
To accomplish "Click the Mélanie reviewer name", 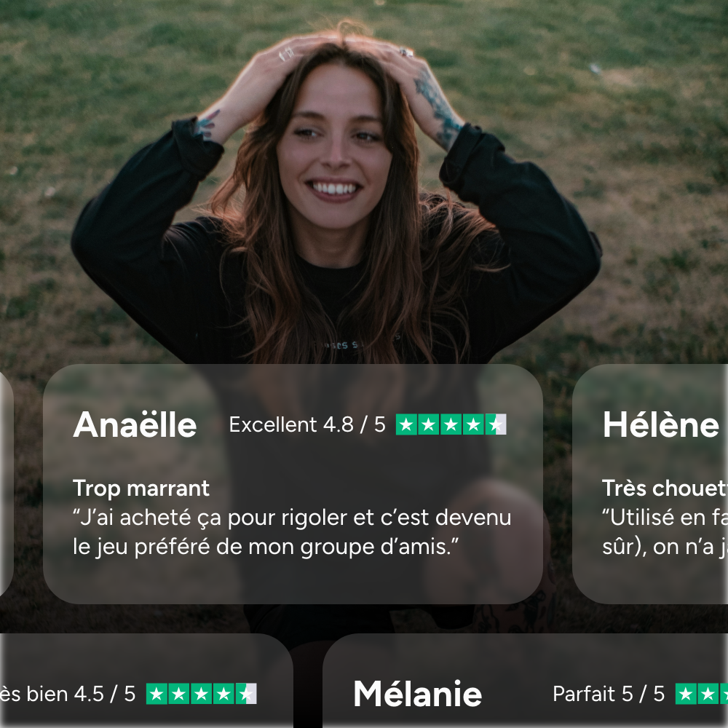I will [x=417, y=694].
